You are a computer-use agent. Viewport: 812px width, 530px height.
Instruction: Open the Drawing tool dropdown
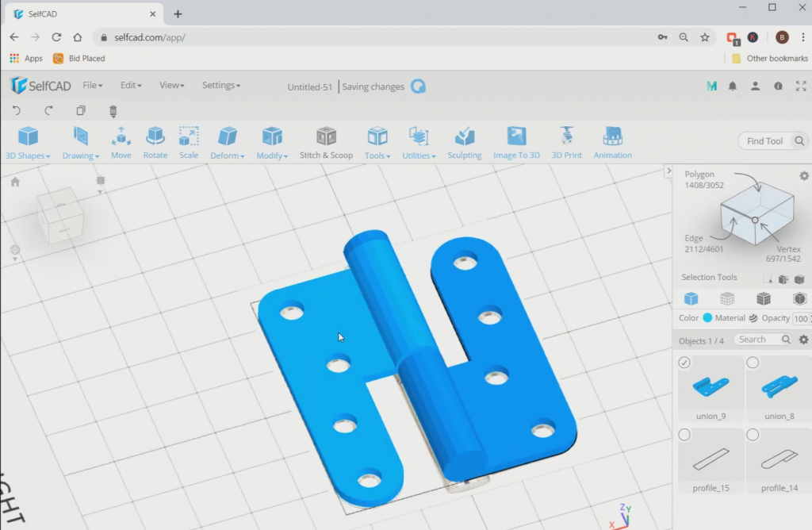pyautogui.click(x=80, y=143)
